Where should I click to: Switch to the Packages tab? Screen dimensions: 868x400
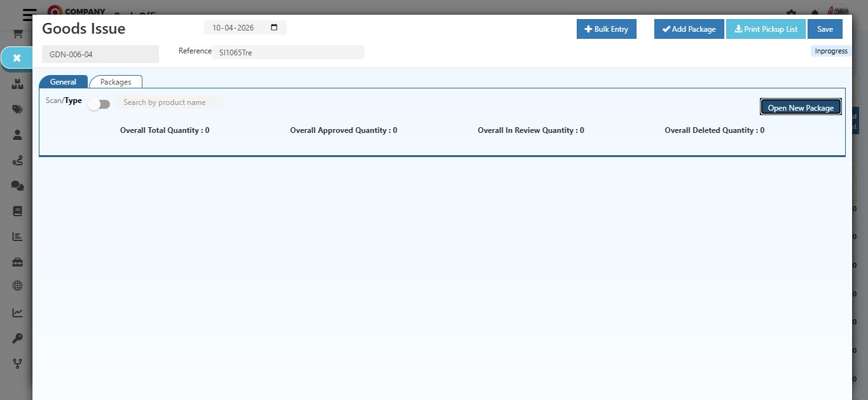[116, 81]
